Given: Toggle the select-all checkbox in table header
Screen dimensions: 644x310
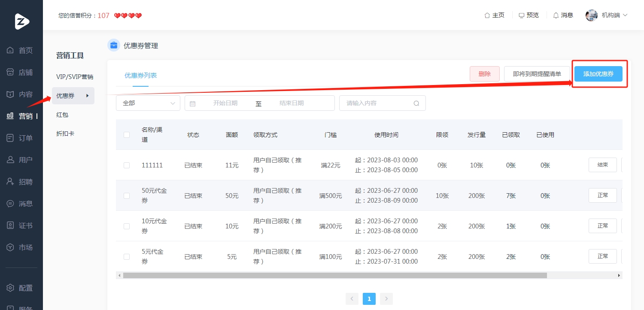Looking at the screenshot, I should [x=127, y=135].
